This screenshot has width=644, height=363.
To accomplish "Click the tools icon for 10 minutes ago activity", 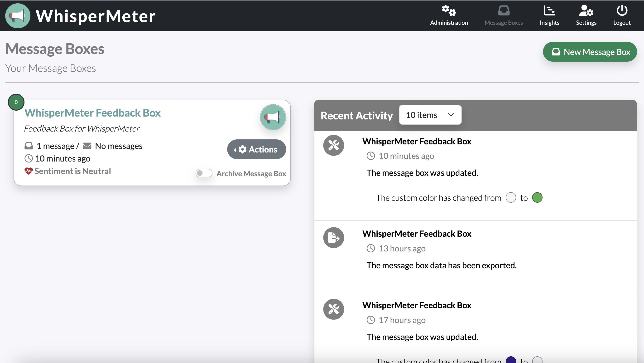I will click(x=333, y=145).
